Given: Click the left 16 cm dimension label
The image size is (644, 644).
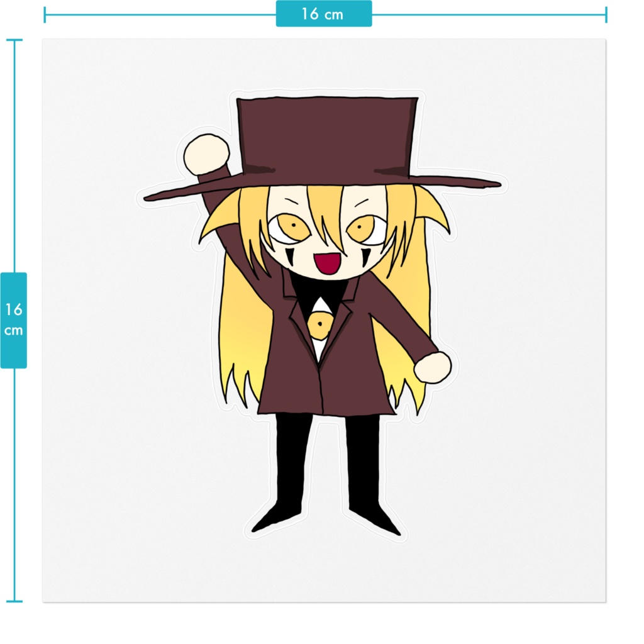Looking at the screenshot, I should [x=15, y=321].
